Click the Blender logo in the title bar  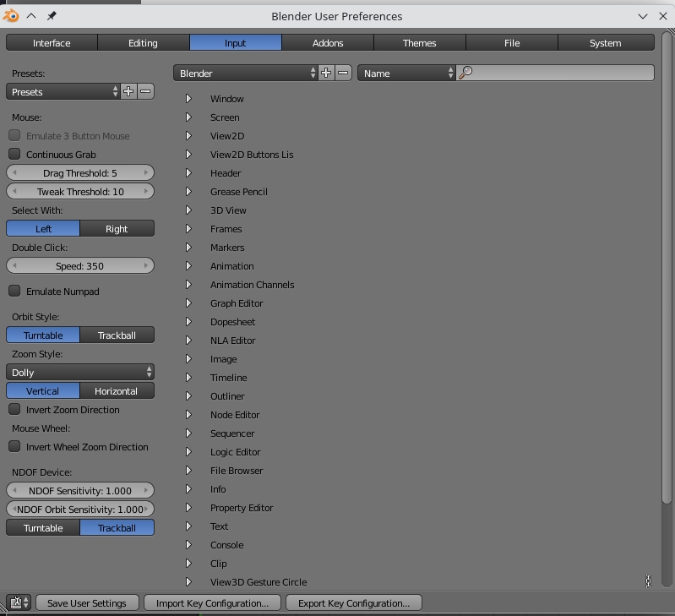[x=11, y=16]
